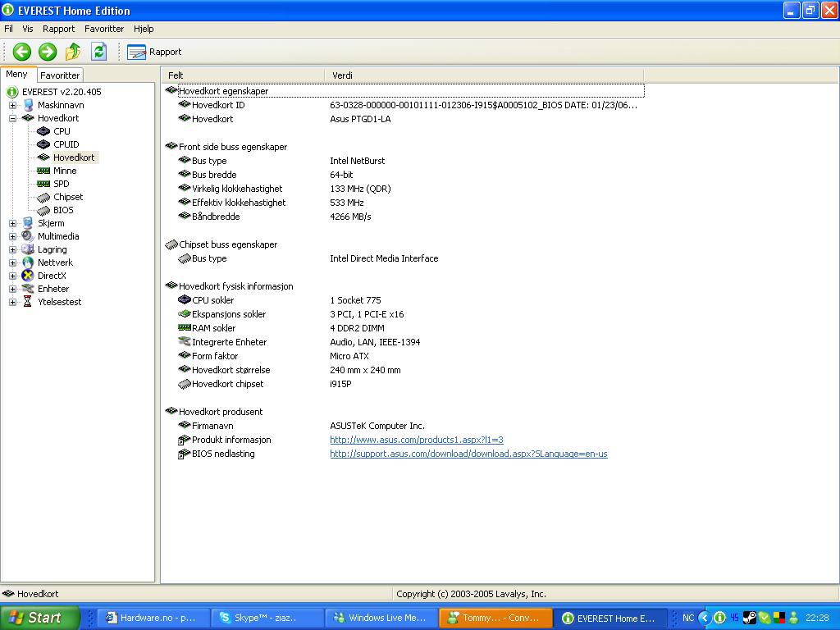Image resolution: width=840 pixels, height=630 pixels.
Task: Click the folder Up-level toolbar icon
Action: 73,52
